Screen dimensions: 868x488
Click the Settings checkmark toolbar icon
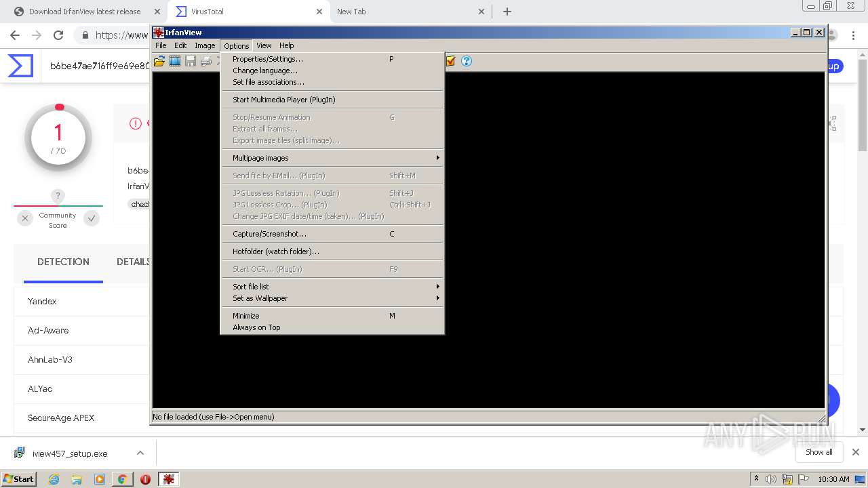(450, 61)
